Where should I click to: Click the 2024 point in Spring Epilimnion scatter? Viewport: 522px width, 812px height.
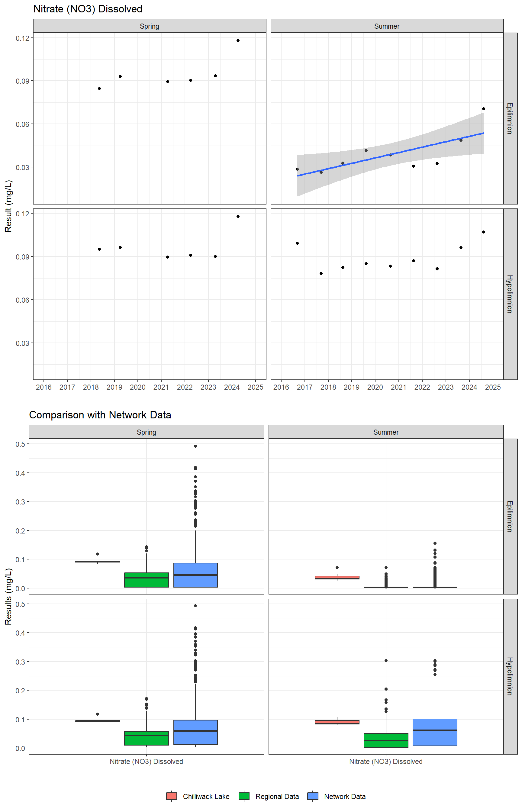click(x=238, y=41)
